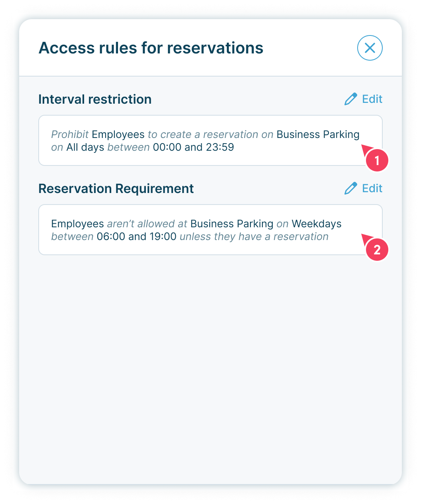Click the 23:59 end time
The image size is (421, 504).
(x=220, y=147)
